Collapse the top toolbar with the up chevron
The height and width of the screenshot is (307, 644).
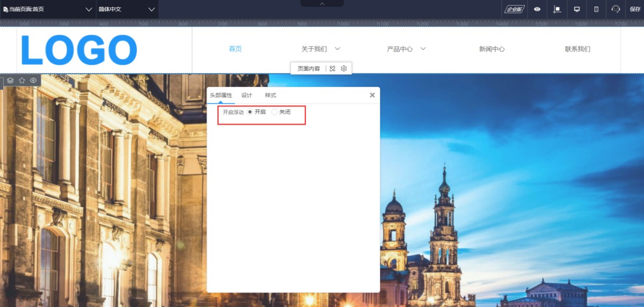coord(322,3)
